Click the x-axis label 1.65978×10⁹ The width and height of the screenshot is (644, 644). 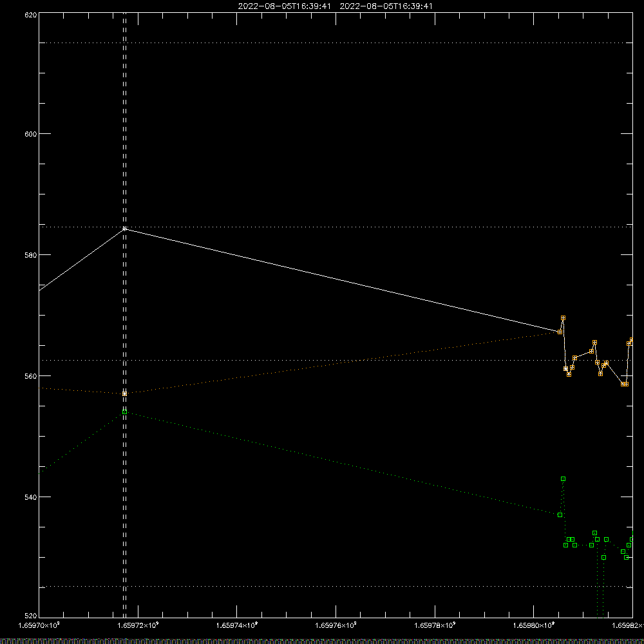pos(435,625)
